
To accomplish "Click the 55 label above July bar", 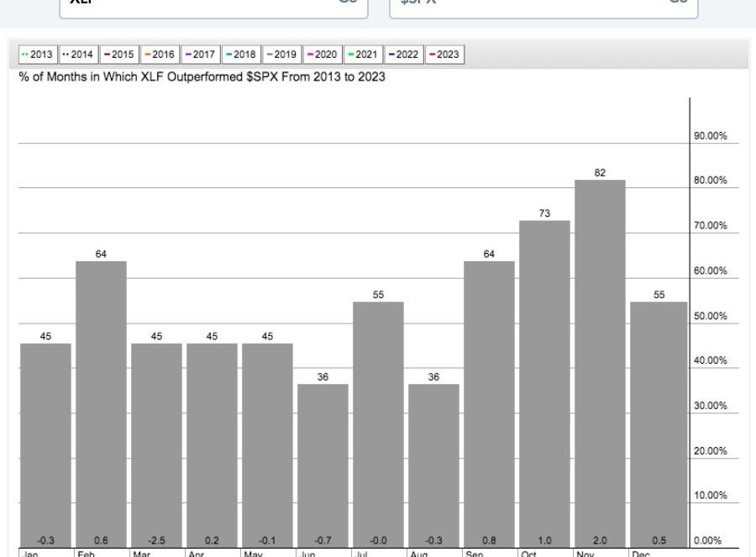I will tap(379, 294).
